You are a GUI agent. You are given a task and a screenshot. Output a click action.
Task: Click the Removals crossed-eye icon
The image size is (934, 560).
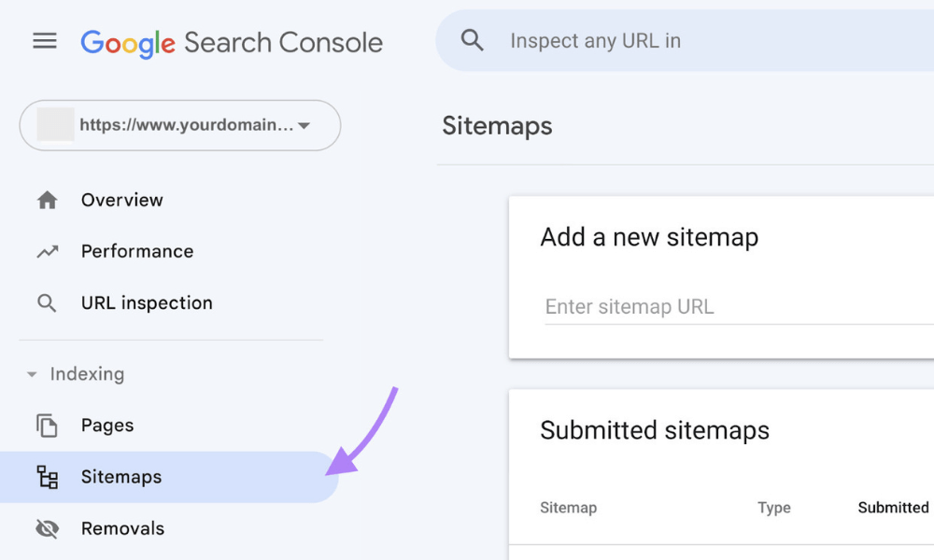point(47,528)
